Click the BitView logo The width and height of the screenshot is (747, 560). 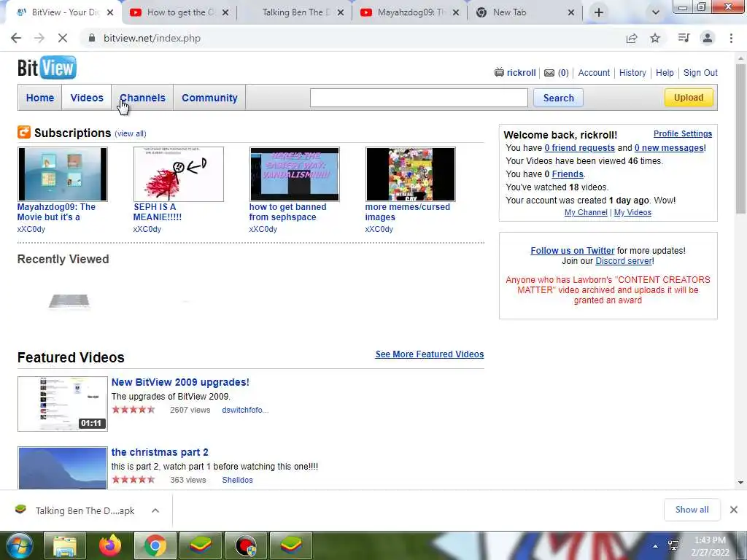[47, 68]
